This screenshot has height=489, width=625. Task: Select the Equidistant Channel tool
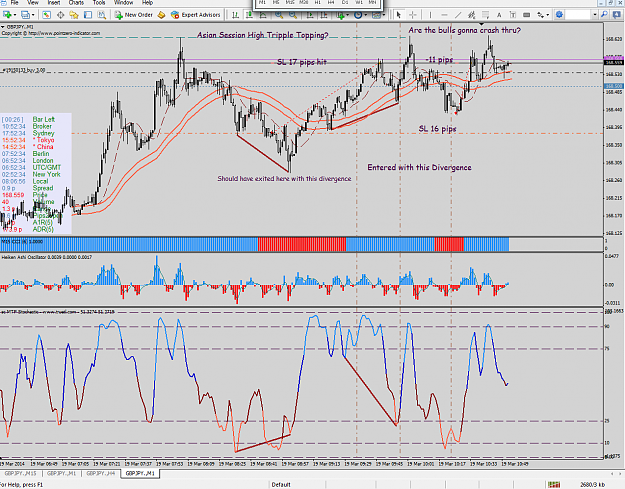tap(472, 15)
